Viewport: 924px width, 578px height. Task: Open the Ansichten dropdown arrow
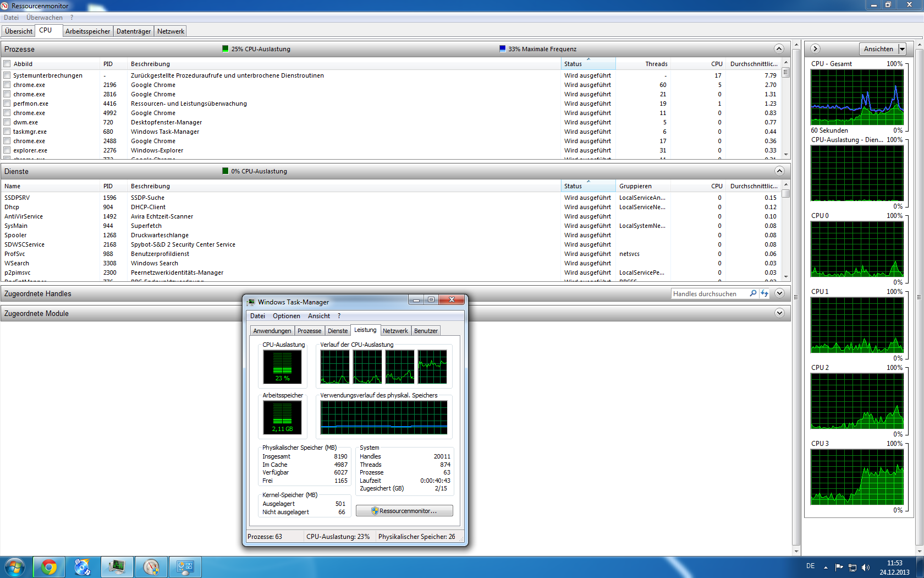tap(902, 49)
